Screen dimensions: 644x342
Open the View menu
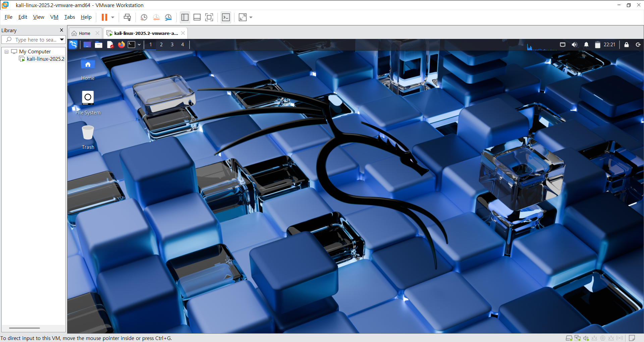pos(39,17)
